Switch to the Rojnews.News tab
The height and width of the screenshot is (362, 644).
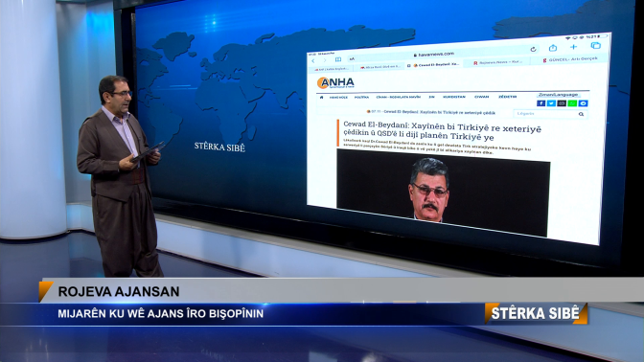click(497, 62)
